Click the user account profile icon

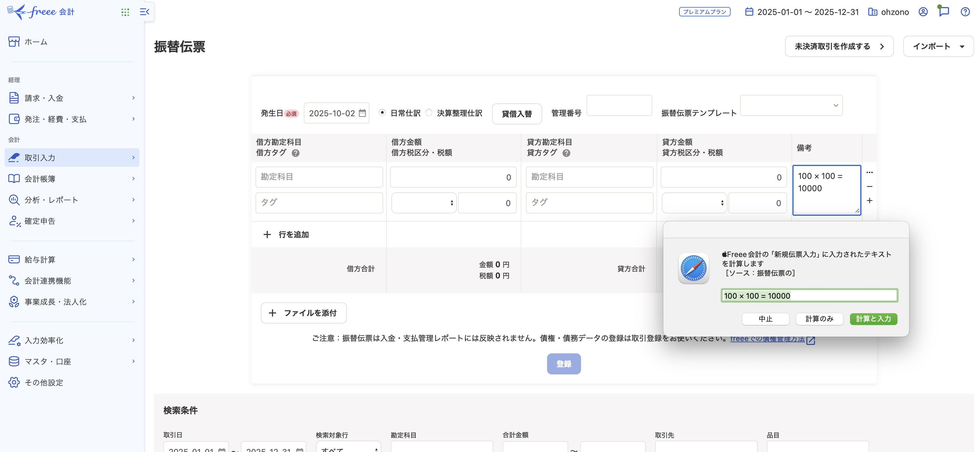point(923,12)
